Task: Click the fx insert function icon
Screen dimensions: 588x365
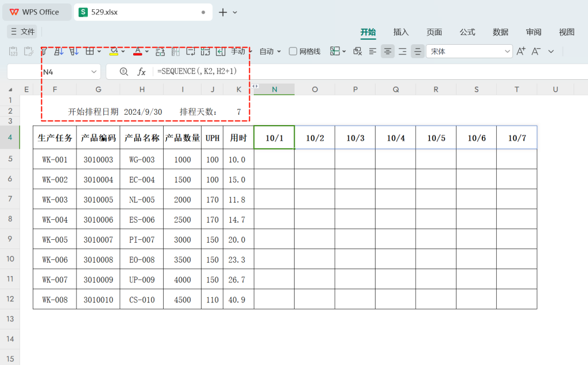Action: [x=141, y=72]
